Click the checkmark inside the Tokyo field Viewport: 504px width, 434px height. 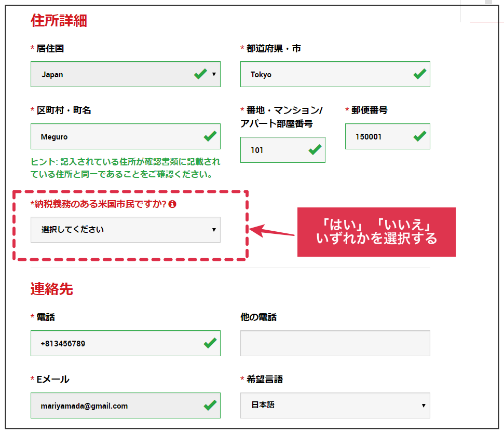pyautogui.click(x=418, y=74)
